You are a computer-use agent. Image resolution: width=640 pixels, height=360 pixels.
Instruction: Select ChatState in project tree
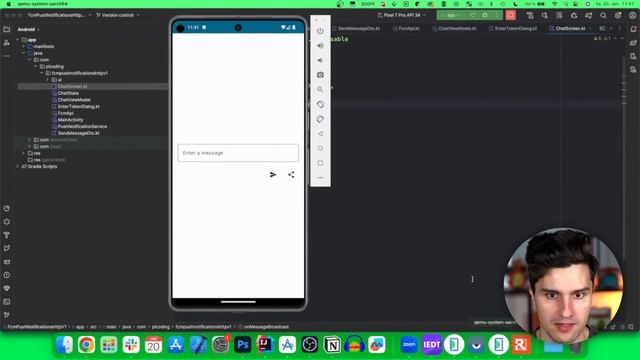point(65,93)
